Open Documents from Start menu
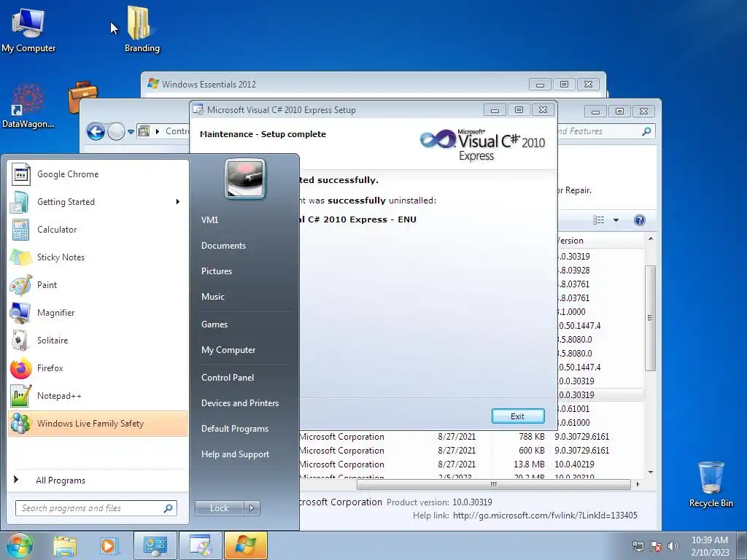 tap(223, 246)
